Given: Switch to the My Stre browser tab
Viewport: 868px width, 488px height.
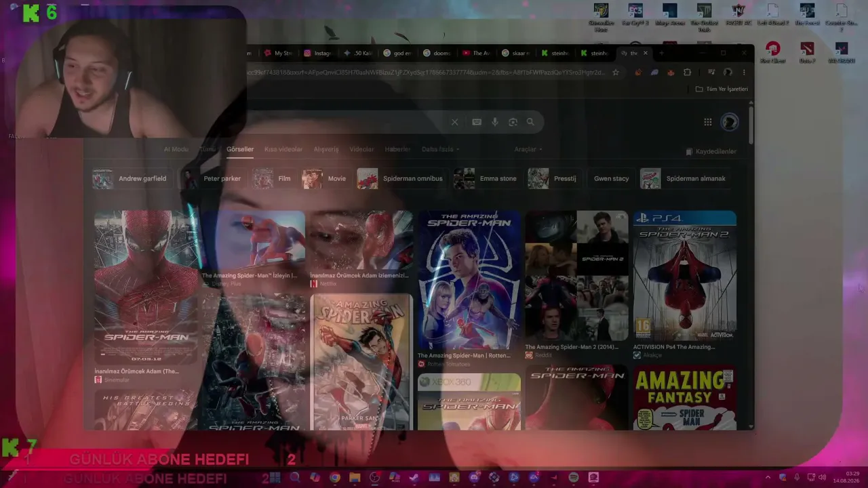Looking at the screenshot, I should (x=278, y=53).
